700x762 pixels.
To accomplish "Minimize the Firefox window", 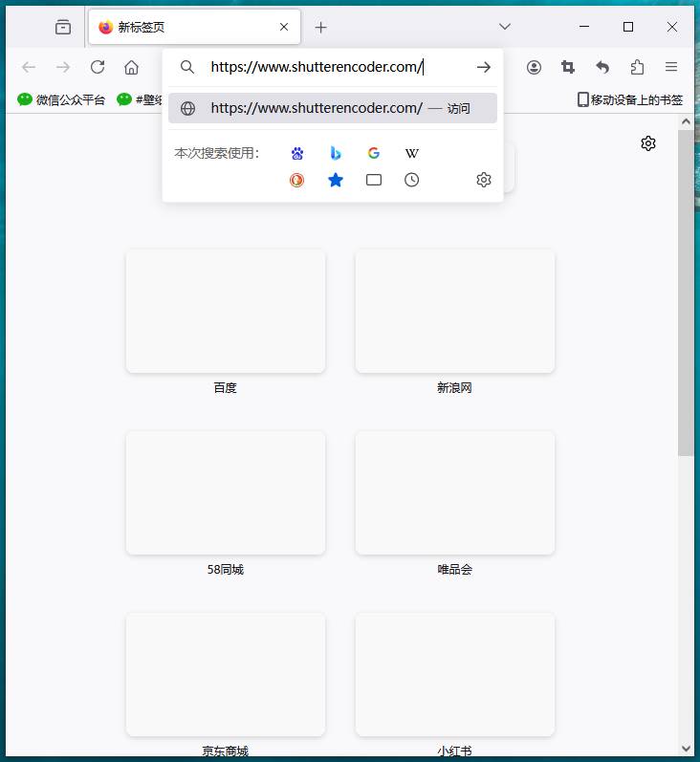I will click(x=584, y=27).
